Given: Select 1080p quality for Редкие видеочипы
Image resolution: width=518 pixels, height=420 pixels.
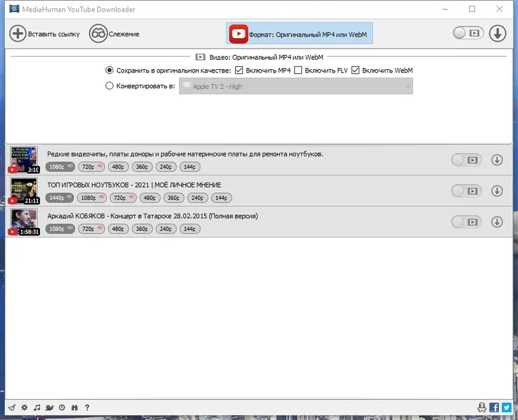Looking at the screenshot, I should coord(60,167).
